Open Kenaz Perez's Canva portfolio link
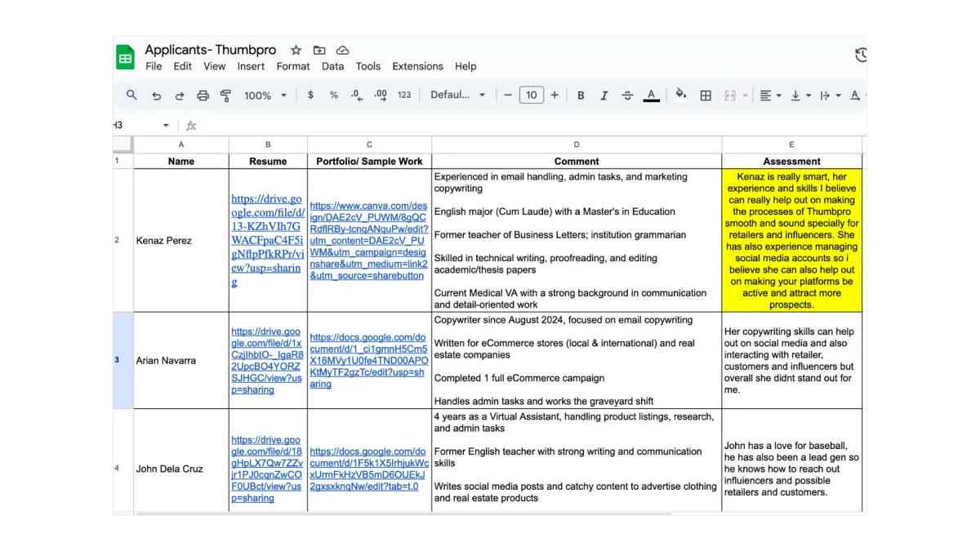The width and height of the screenshot is (980, 551). coord(368,241)
